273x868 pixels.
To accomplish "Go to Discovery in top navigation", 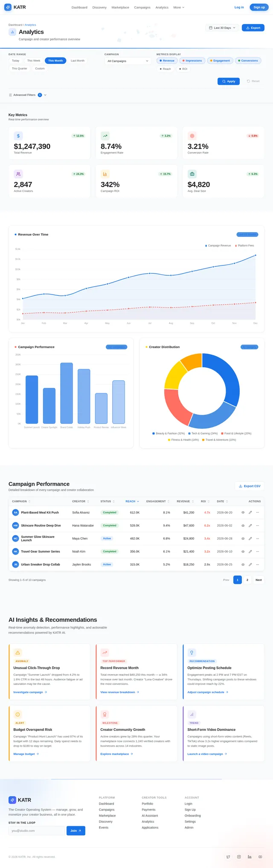I will point(99,7).
